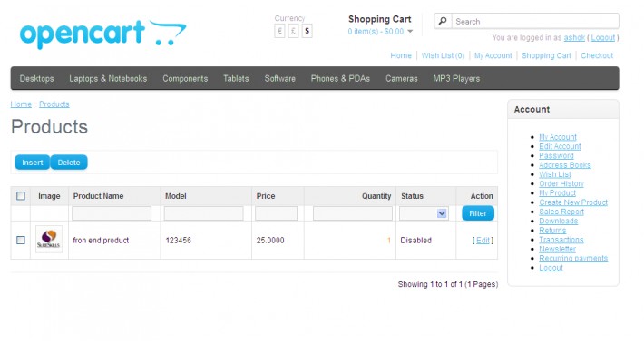This screenshot has width=644, height=345.
Task: Open the Status filter dropdown
Action: click(424, 213)
